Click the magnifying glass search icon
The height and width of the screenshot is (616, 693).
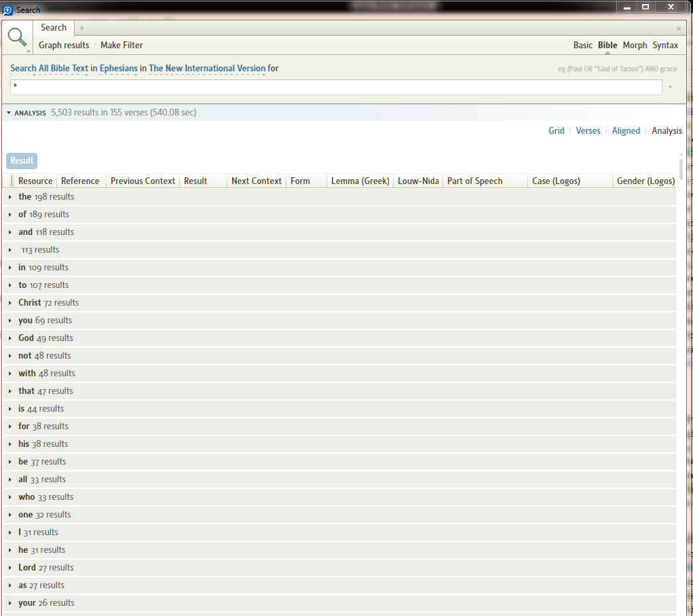[17, 37]
